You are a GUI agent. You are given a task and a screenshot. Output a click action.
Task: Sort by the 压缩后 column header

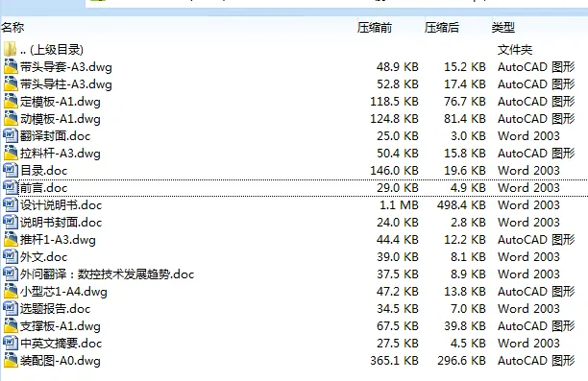pos(442,27)
